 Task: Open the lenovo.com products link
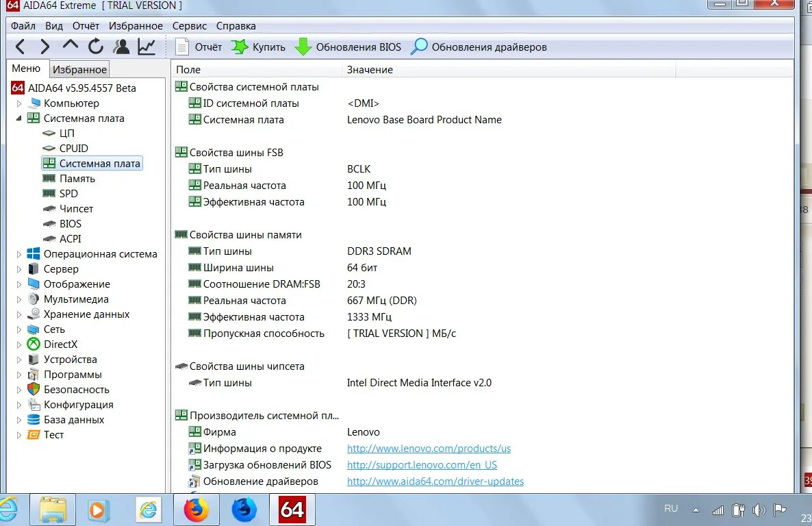point(429,448)
